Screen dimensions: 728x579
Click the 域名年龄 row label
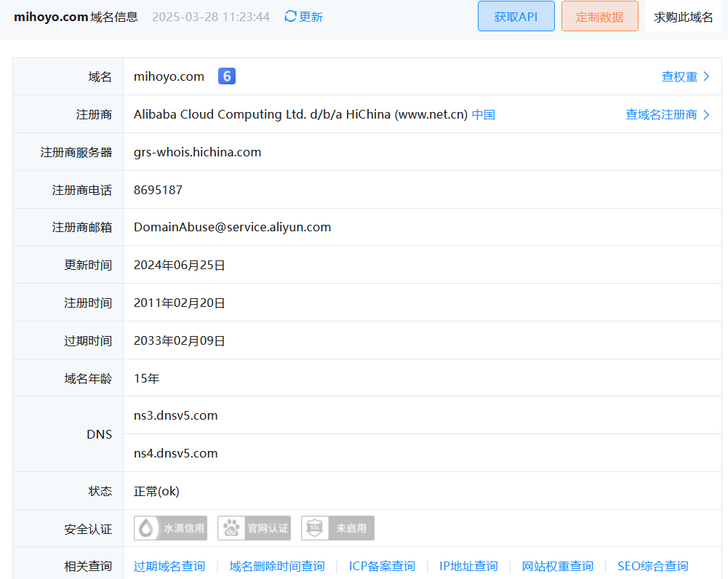tap(88, 378)
